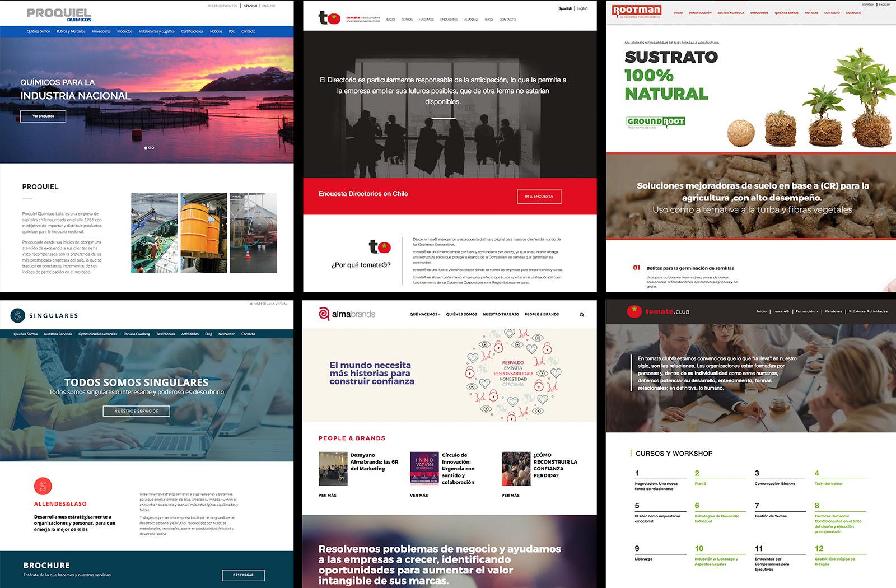Open Alianzas in tomate consultores menu

471,20
